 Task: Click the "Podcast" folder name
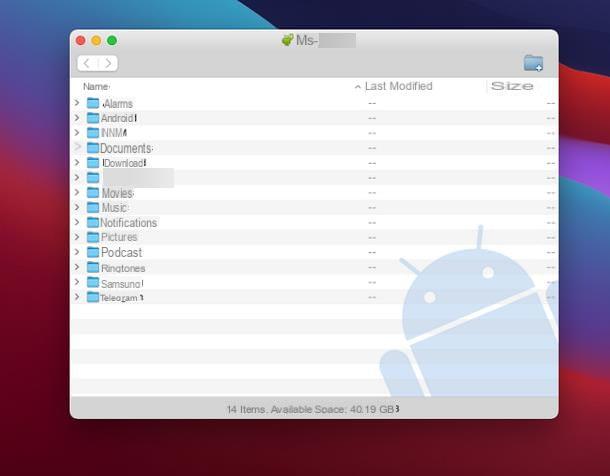pyautogui.click(x=121, y=252)
